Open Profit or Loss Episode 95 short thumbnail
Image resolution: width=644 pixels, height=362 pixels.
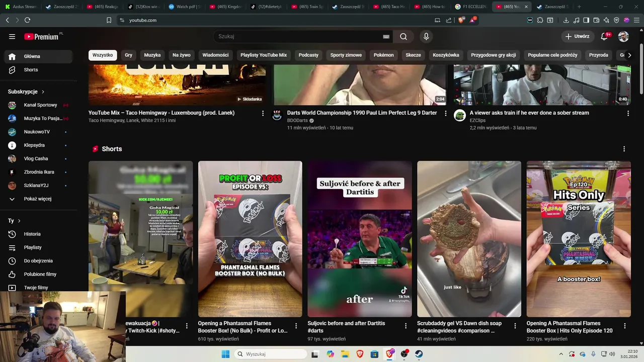coord(250,239)
